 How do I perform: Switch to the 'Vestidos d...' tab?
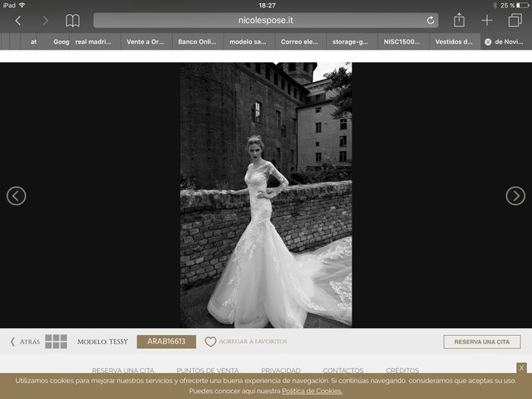pos(454,42)
